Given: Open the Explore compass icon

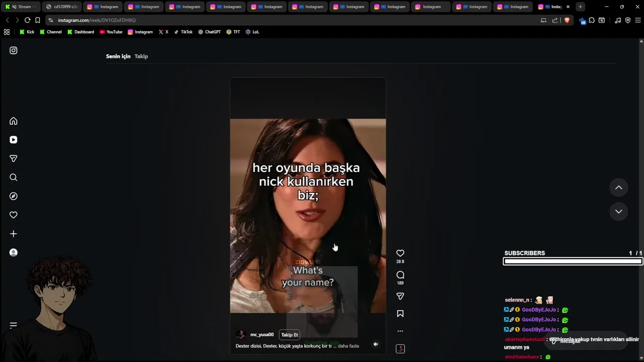Looking at the screenshot, I should click(14, 196).
